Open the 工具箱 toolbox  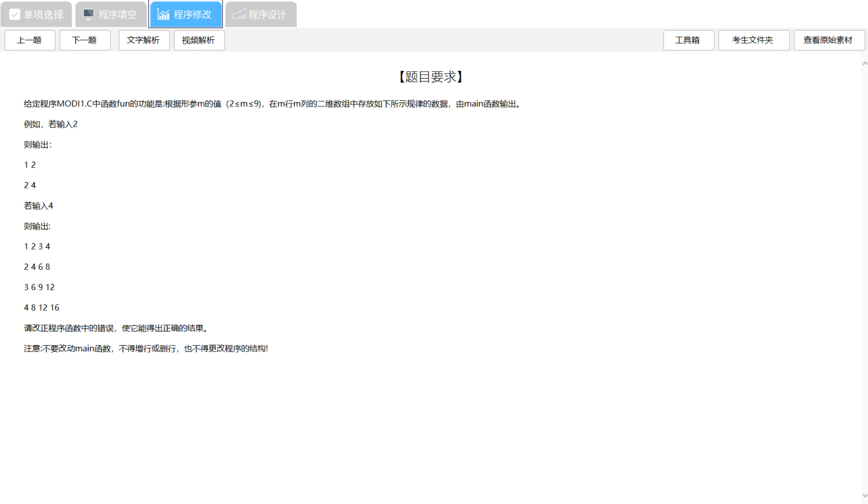click(689, 40)
